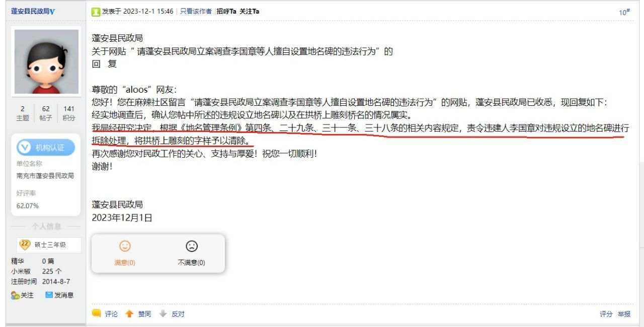Image resolution: width=644 pixels, height=327 pixels.
Task: Click the 发消息 envelope icon
Action: pos(49,295)
